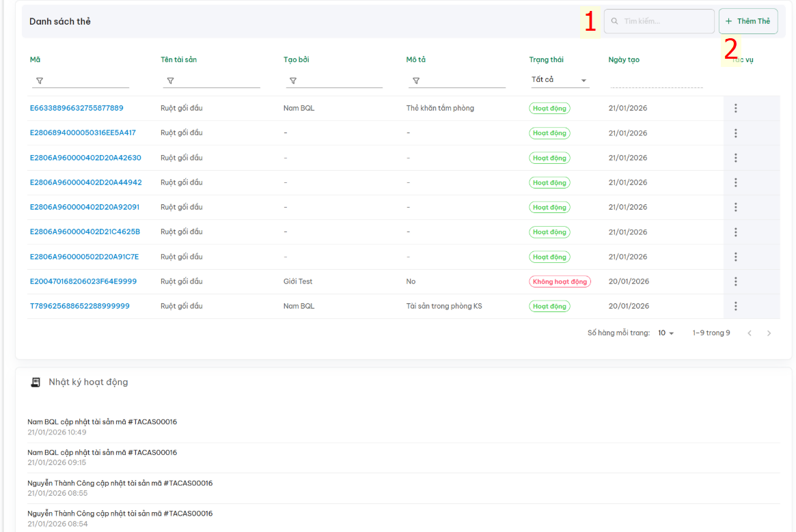The width and height of the screenshot is (796, 532).
Task: Click filter icon under Tạo bởi column
Action: [x=293, y=81]
